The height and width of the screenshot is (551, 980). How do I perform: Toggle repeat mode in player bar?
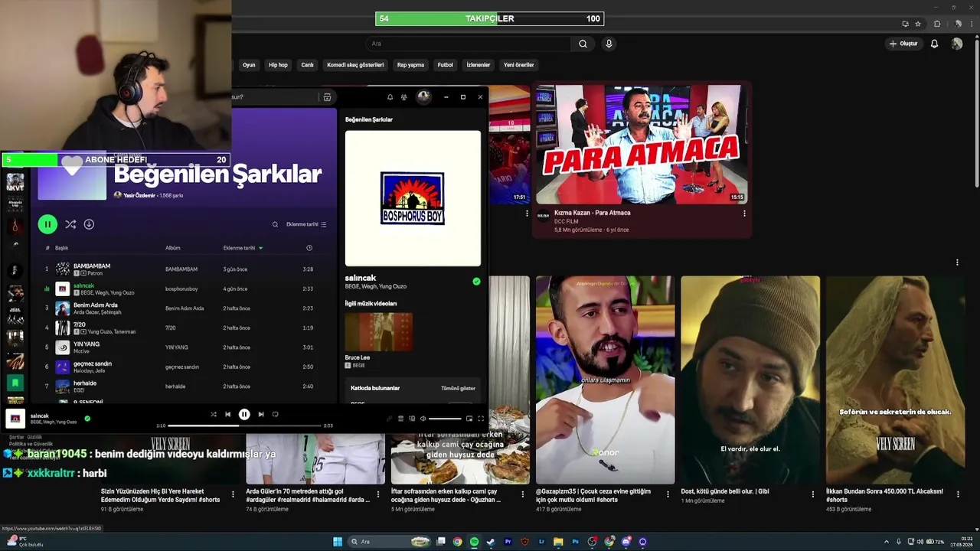(276, 414)
